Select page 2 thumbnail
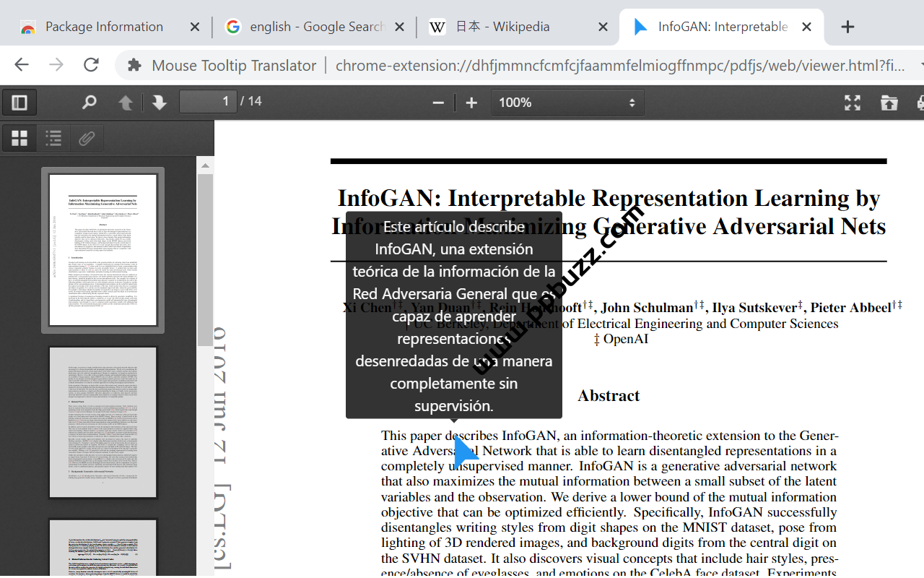This screenshot has height=578, width=924. (103, 423)
